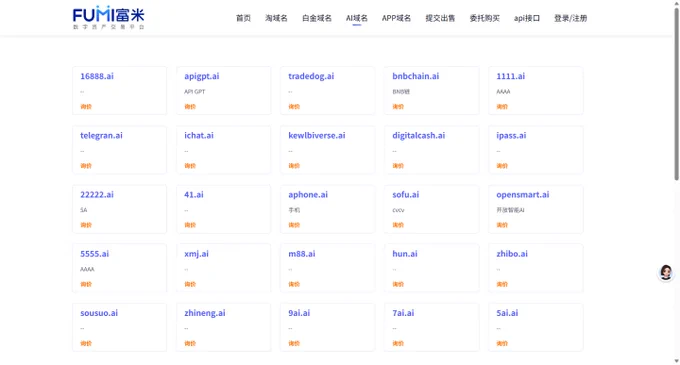This screenshot has width=680, height=365.
Task: Open the 委托购买 menu item
Action: coord(484,18)
